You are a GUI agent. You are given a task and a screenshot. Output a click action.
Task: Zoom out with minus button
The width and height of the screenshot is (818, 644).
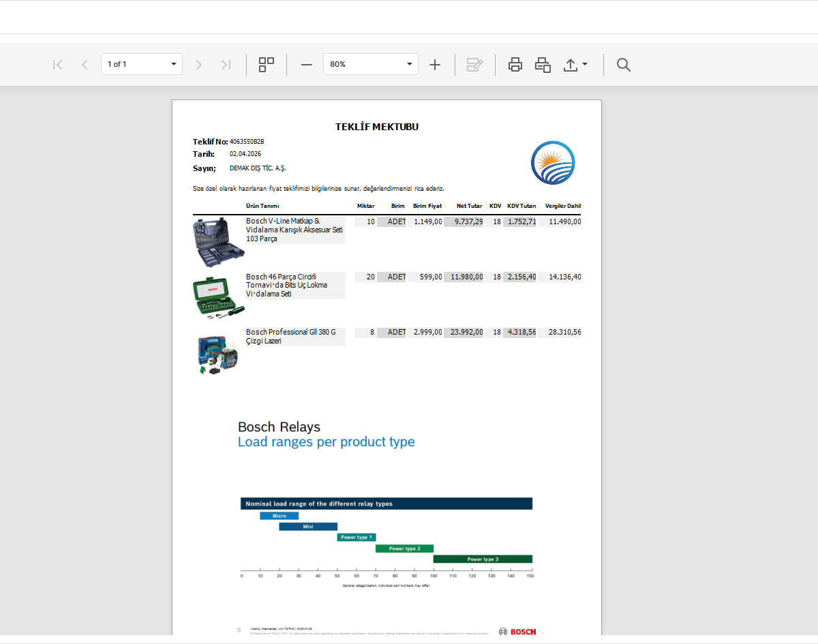pyautogui.click(x=307, y=65)
